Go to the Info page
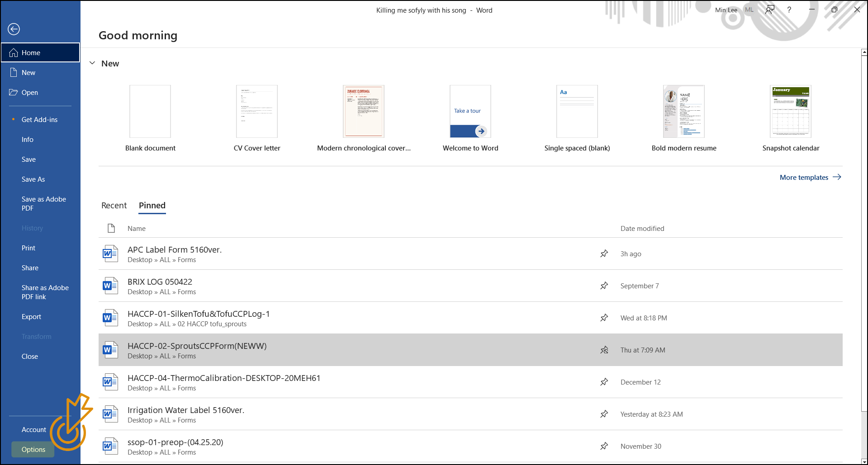868x465 pixels. point(40,139)
